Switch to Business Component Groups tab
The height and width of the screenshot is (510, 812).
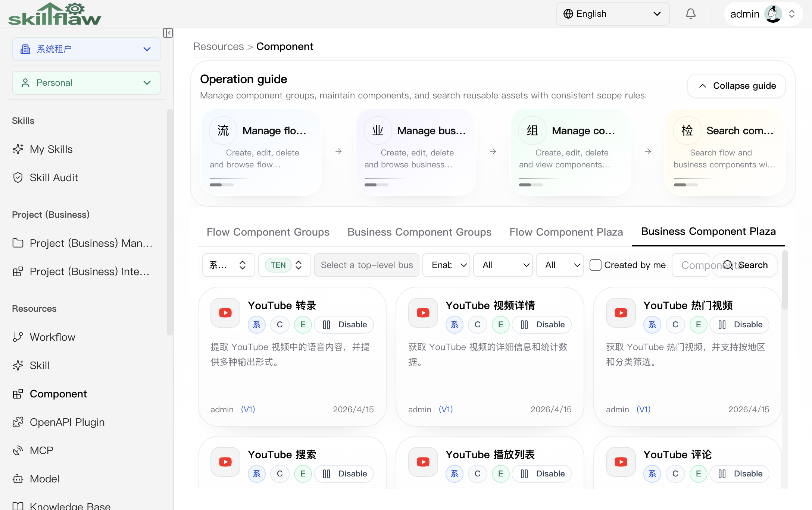(x=419, y=232)
